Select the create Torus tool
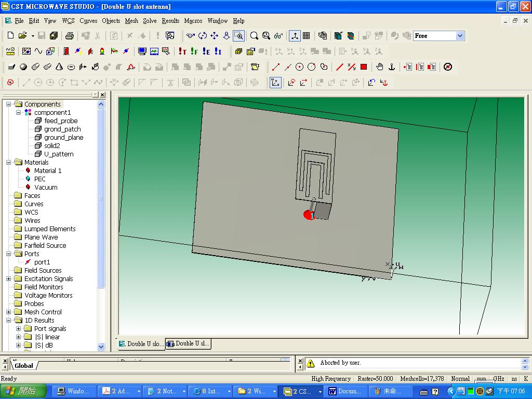 pos(71,67)
